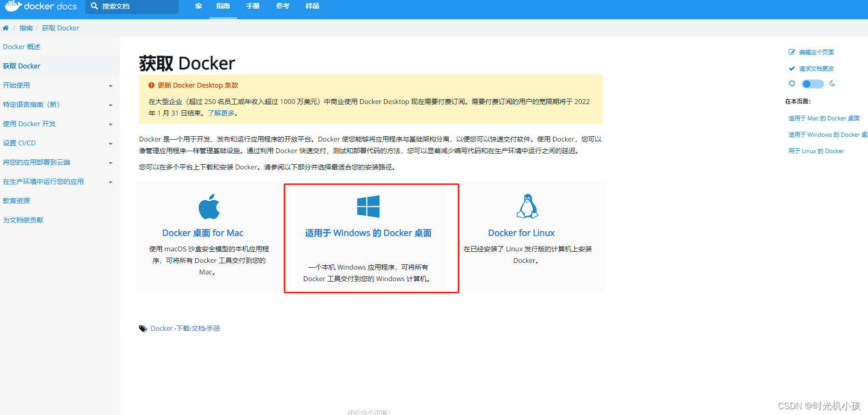
Task: Open Docker 桌面 for Mac link
Action: tap(203, 233)
